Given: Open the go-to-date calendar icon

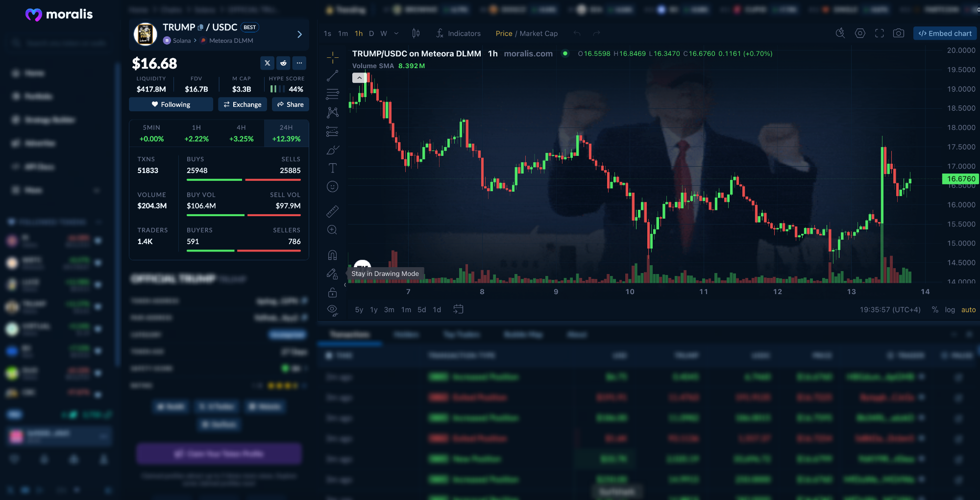Looking at the screenshot, I should point(458,309).
